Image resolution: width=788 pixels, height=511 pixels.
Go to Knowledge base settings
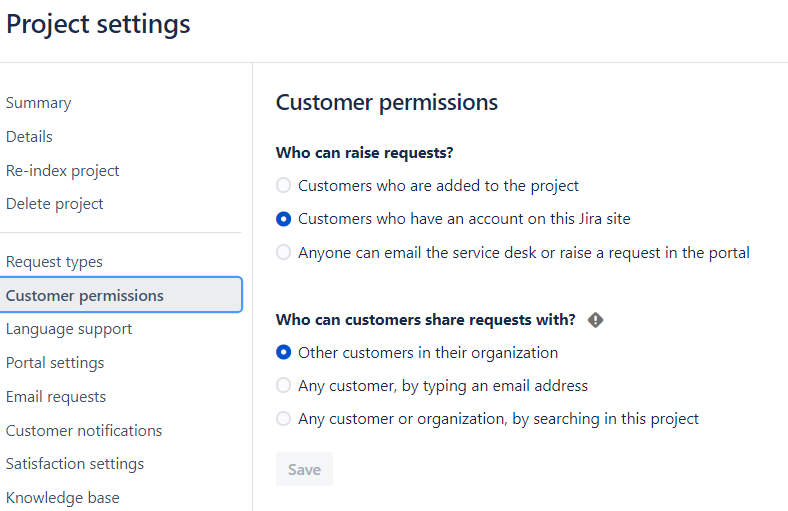[x=62, y=497]
